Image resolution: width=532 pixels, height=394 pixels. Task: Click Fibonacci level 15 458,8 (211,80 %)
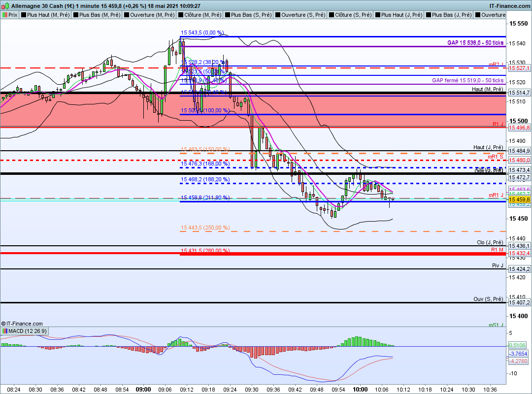click(x=205, y=197)
